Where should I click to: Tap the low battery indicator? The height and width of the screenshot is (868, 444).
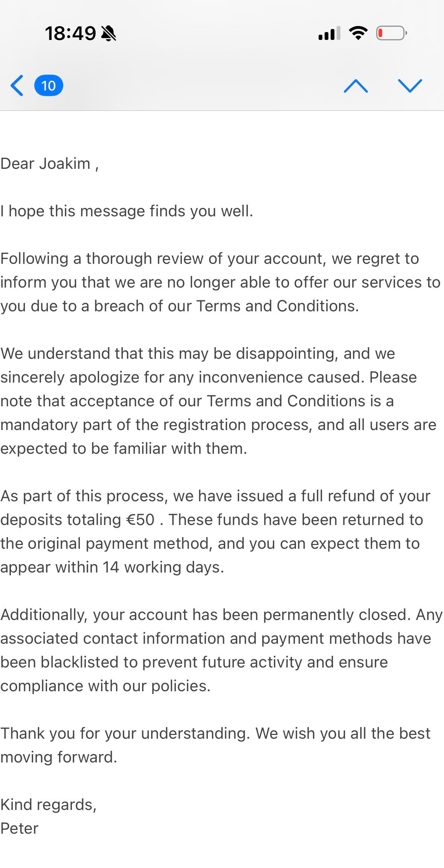pos(391,33)
